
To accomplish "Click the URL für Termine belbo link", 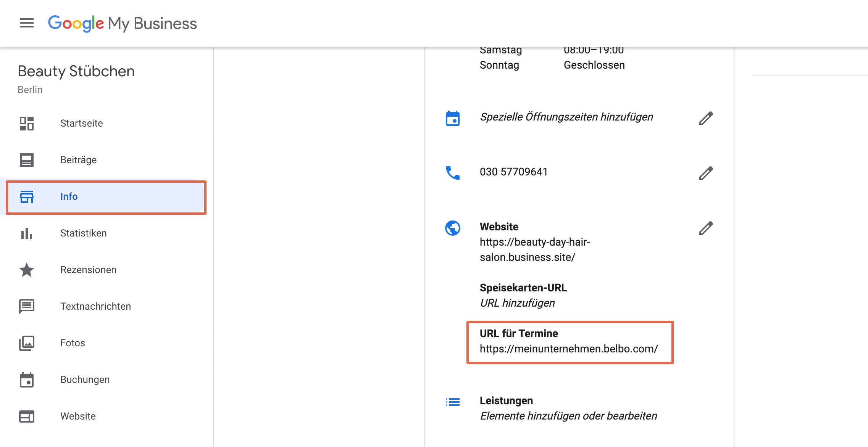I will click(x=569, y=349).
